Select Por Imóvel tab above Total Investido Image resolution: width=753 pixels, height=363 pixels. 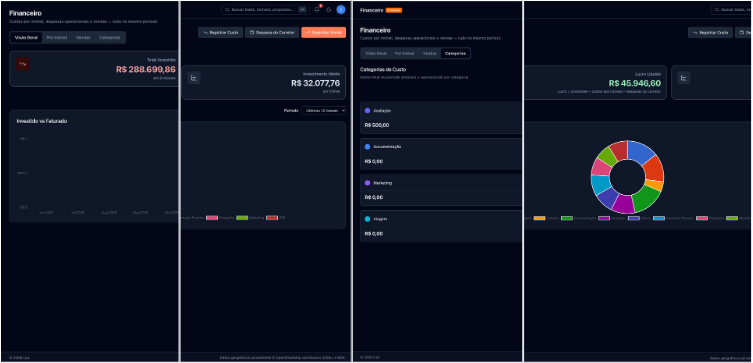click(x=57, y=37)
